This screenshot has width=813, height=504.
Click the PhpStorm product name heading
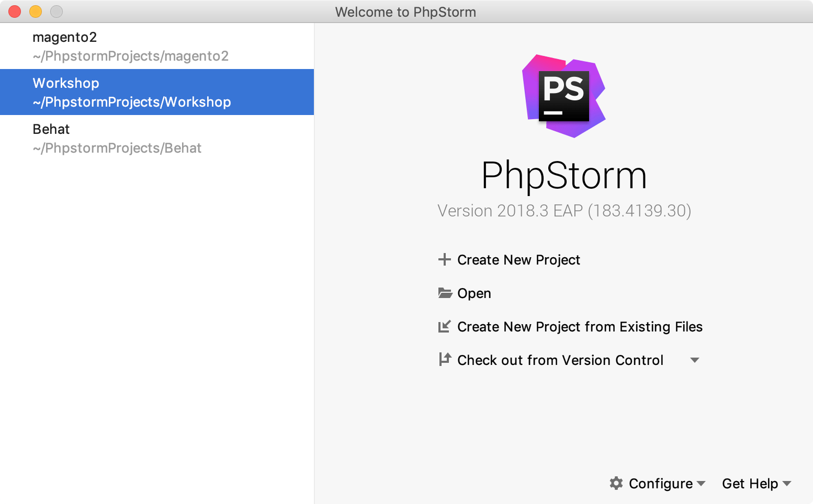tap(564, 176)
